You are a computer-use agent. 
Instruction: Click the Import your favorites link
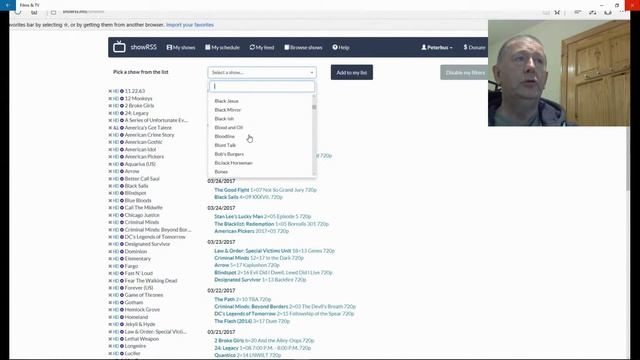tap(190, 25)
